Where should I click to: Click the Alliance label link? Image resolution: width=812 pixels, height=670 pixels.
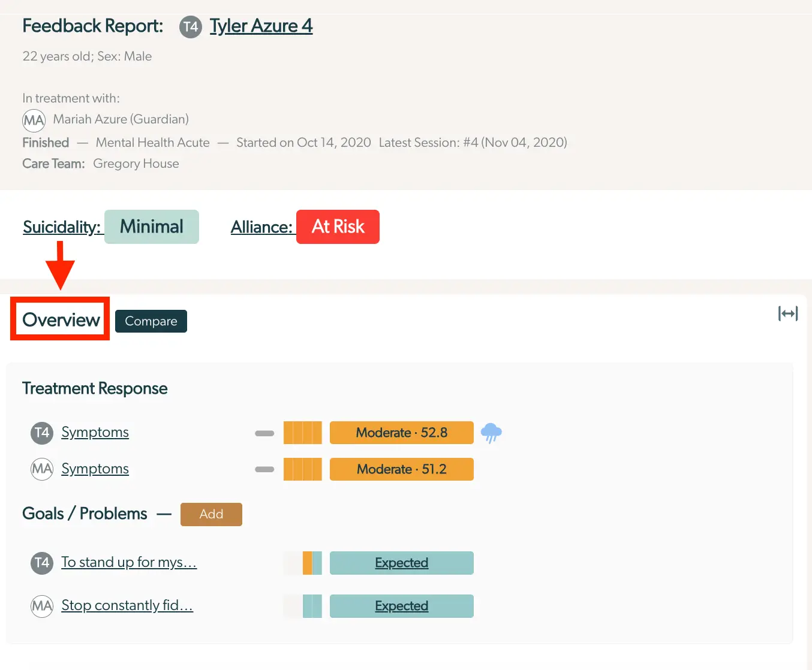[262, 227]
